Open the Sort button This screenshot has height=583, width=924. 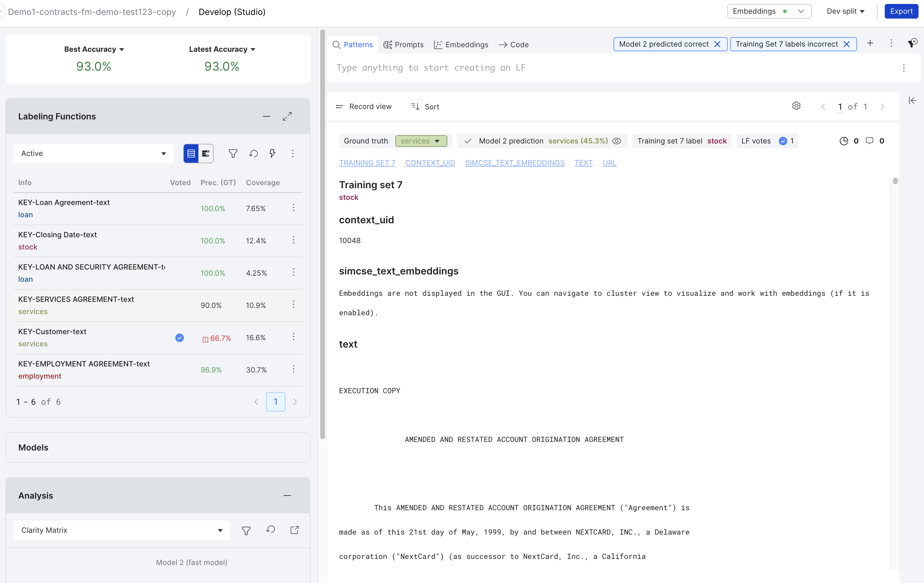tap(425, 107)
